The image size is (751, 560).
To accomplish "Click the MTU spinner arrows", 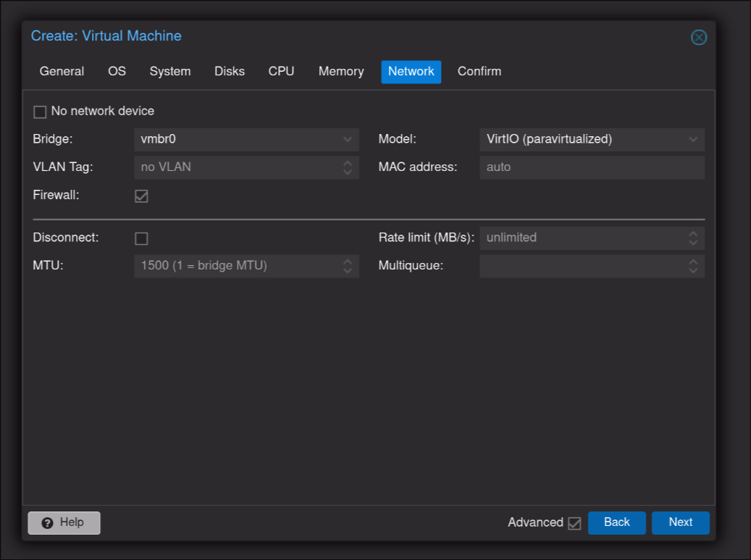I will [x=348, y=266].
